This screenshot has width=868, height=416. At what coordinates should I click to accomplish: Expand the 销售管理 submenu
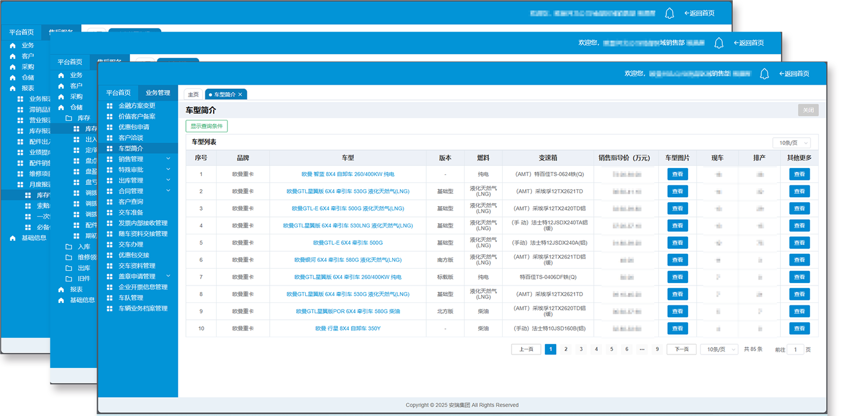click(168, 159)
